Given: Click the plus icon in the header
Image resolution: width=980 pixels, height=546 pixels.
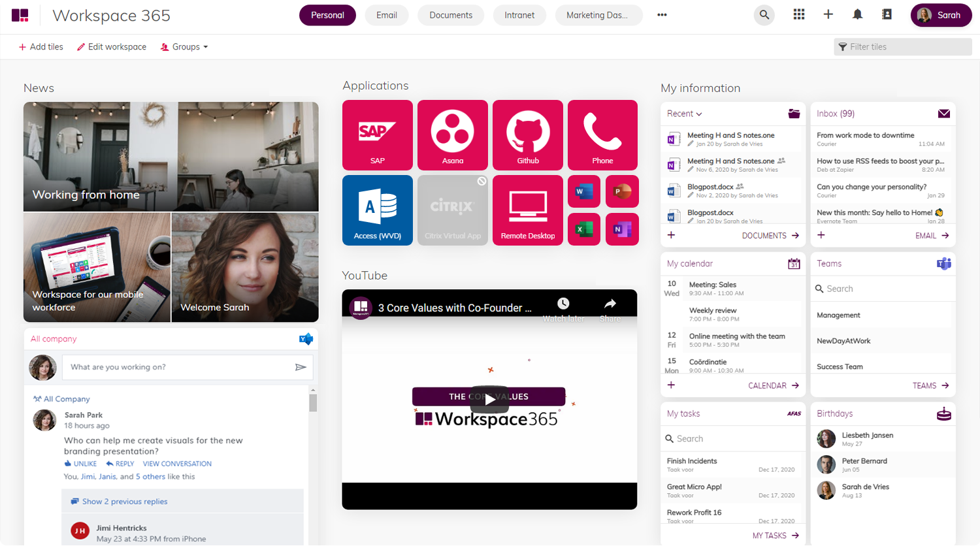Looking at the screenshot, I should (x=828, y=14).
